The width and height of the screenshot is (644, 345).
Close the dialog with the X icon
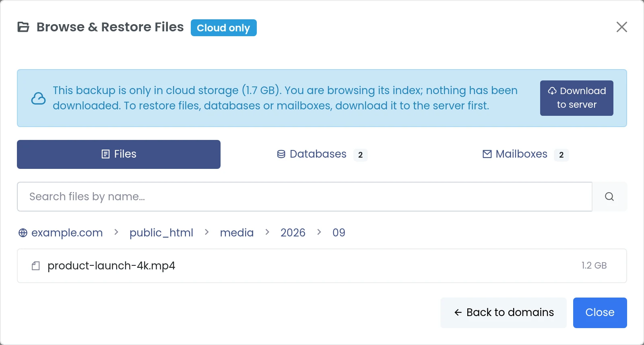tap(622, 27)
